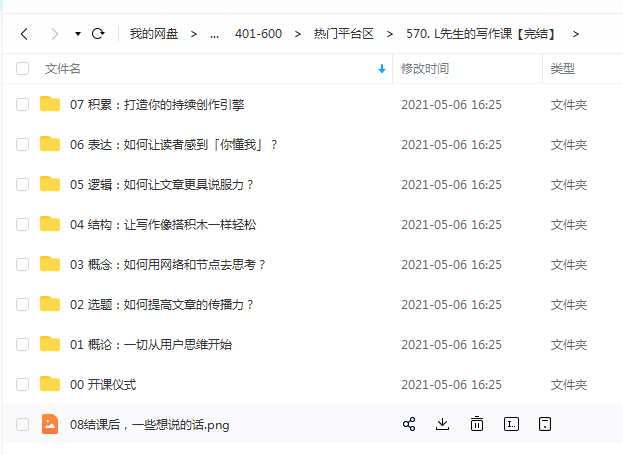
Task: Click folder icon of 06 表达
Action: coord(50,143)
